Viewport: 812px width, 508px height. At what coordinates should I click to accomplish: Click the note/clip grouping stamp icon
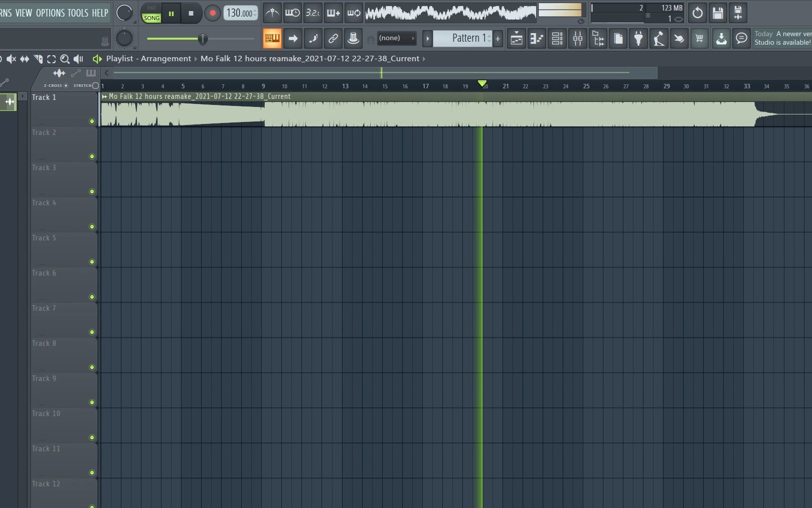tap(354, 38)
